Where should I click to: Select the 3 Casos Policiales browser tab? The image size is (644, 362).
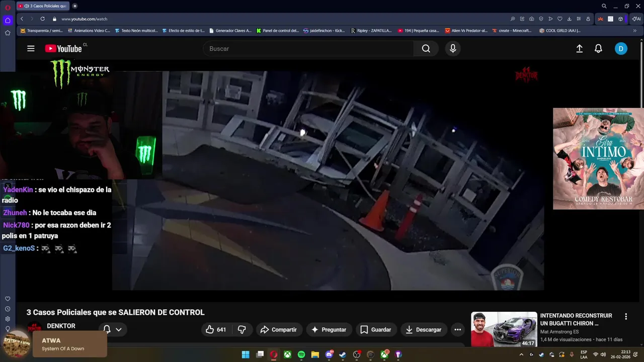point(43,6)
